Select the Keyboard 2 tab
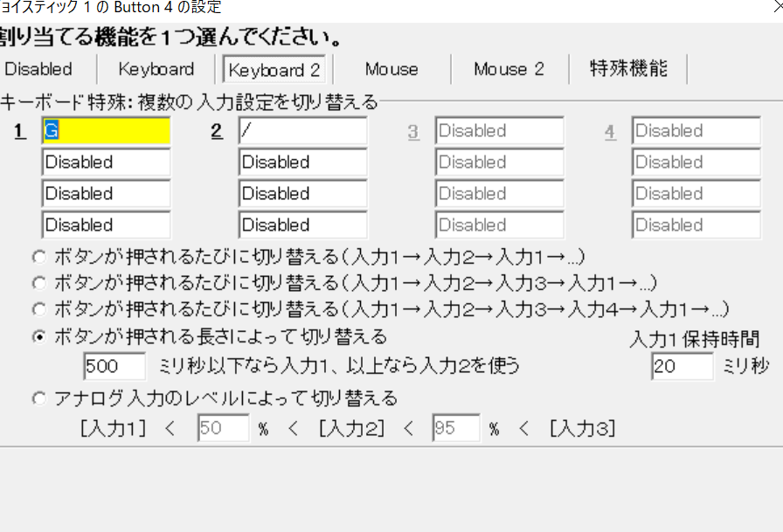 coord(274,69)
